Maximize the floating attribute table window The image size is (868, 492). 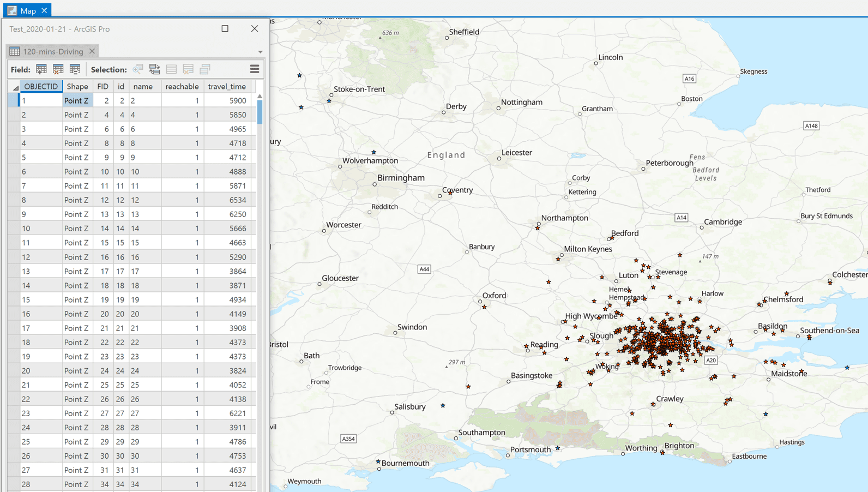tap(225, 29)
